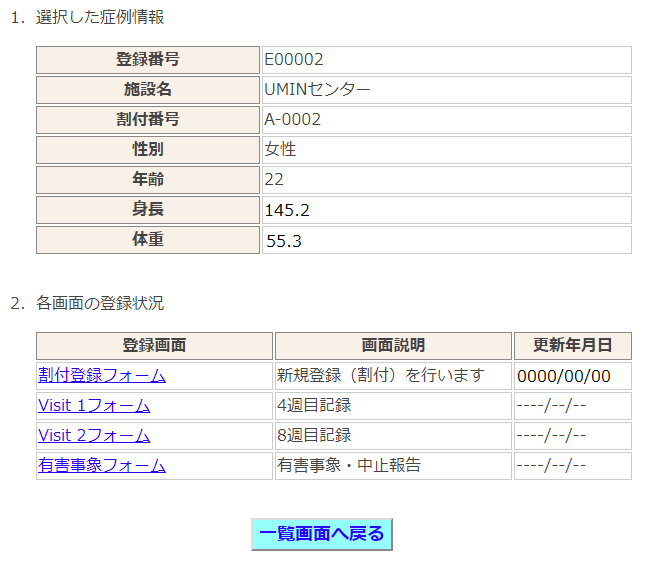Open the Visit 2フォーム link
Image resolution: width=649 pixels, height=566 pixels.
pos(94,436)
